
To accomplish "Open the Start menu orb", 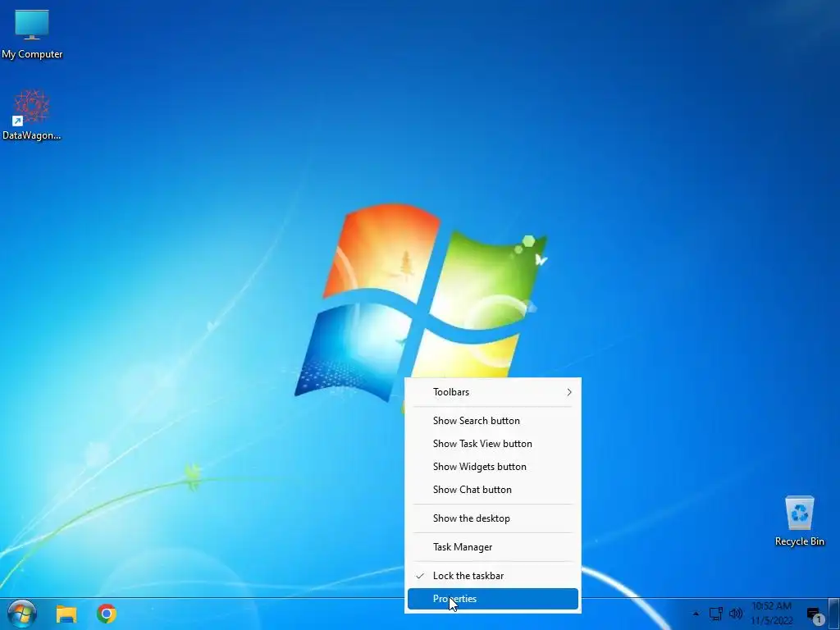I will (x=22, y=614).
